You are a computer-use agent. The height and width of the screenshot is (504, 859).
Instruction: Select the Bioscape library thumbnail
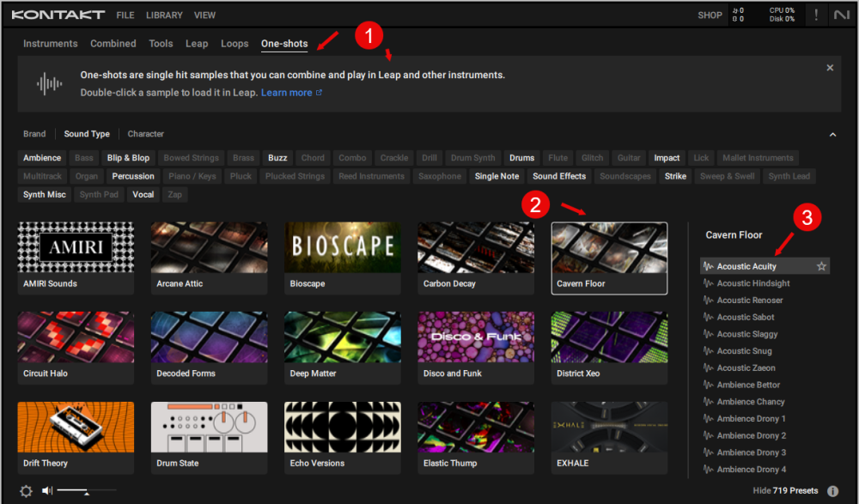pos(343,258)
